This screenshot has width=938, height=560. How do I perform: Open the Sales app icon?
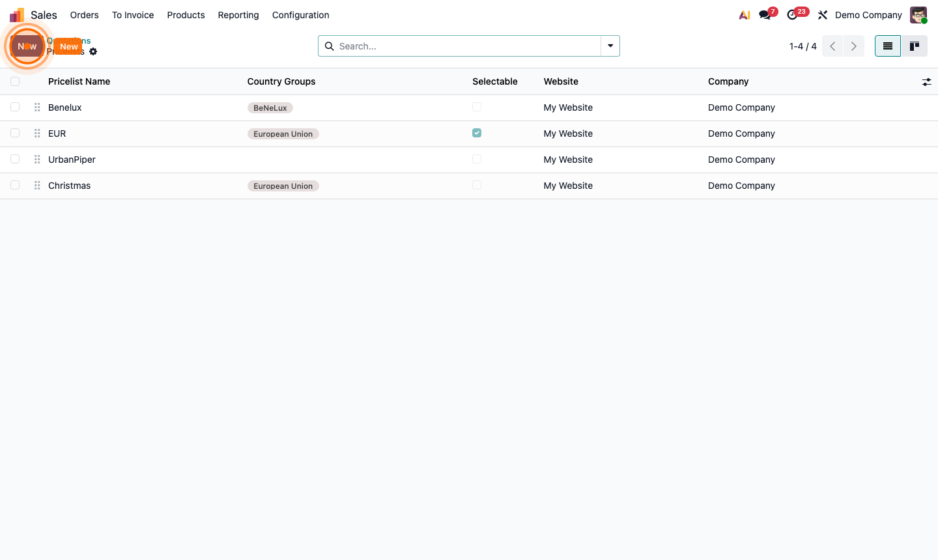pyautogui.click(x=16, y=14)
